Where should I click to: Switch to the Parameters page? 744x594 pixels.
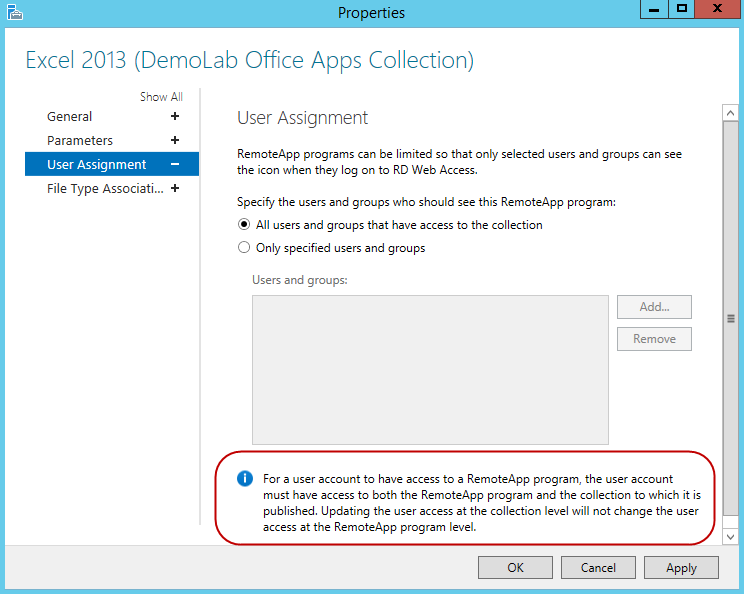(x=80, y=141)
